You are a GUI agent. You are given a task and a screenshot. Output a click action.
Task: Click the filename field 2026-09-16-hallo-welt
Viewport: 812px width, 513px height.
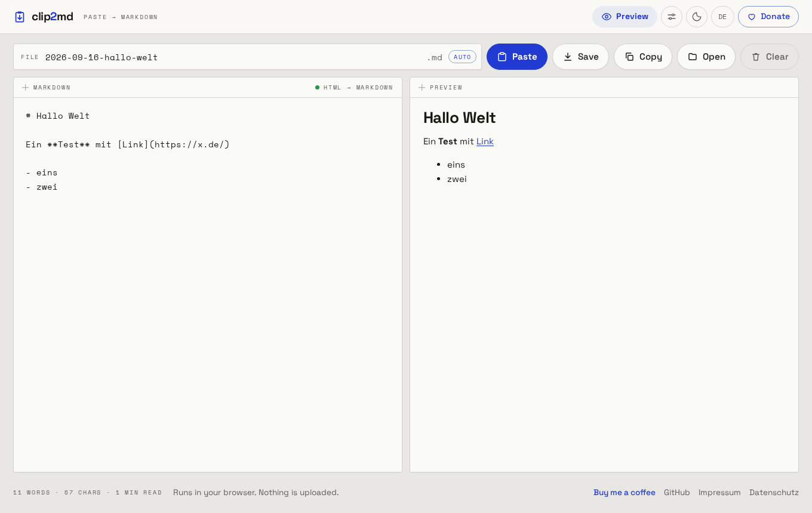click(x=233, y=57)
